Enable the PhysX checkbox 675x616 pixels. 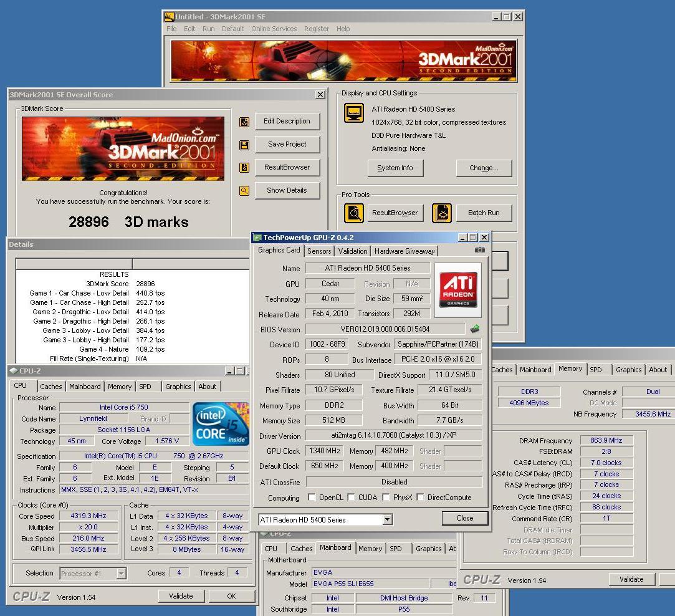[386, 497]
